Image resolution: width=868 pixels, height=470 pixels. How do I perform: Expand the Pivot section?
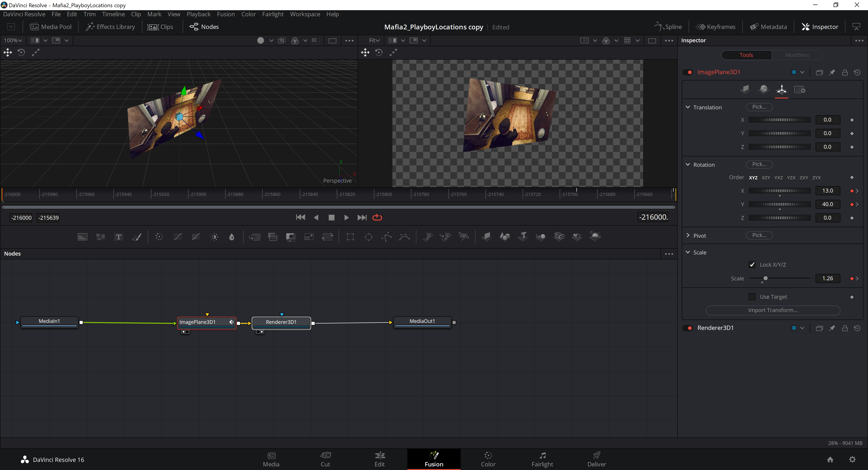pos(688,235)
